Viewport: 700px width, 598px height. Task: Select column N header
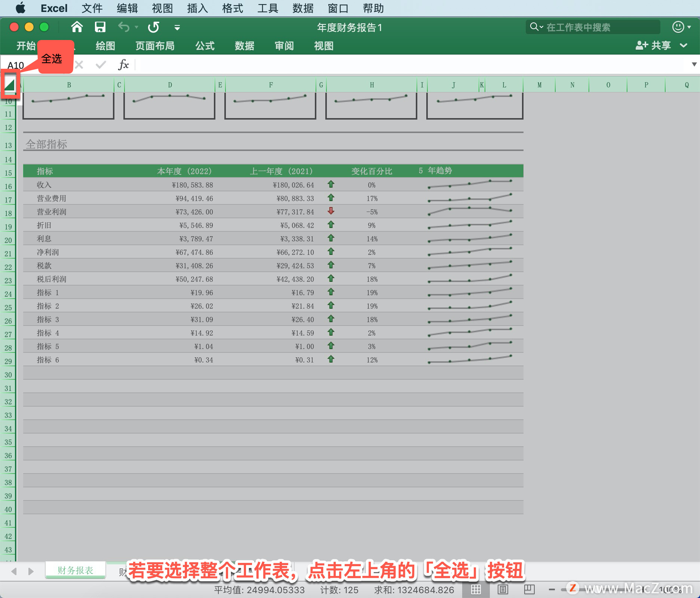[572, 85]
